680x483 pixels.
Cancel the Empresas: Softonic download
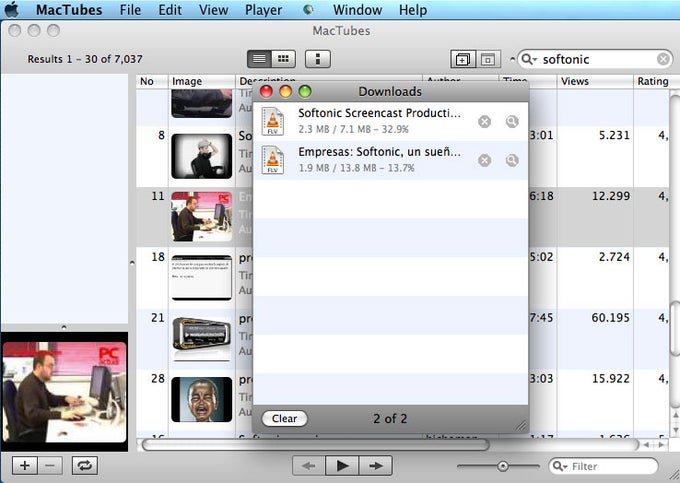pyautogui.click(x=484, y=161)
